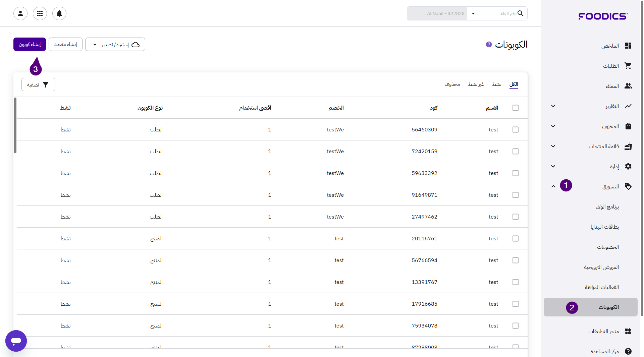Image resolution: width=644 pixels, height=357 pixels.
Task: Open the user profile icon
Action: pyautogui.click(x=20, y=13)
